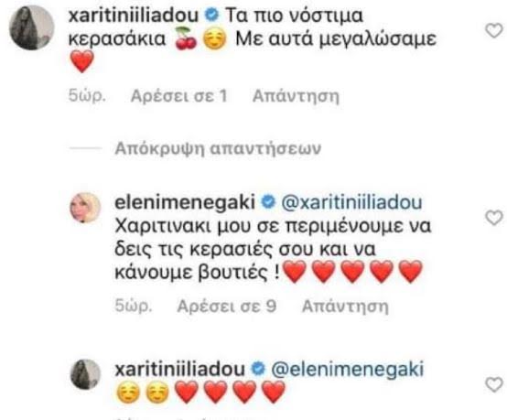This screenshot has width=507, height=420.
Task: Click the 5ώρ. timestamp on elenimenegaki's reply
Action: tap(134, 306)
